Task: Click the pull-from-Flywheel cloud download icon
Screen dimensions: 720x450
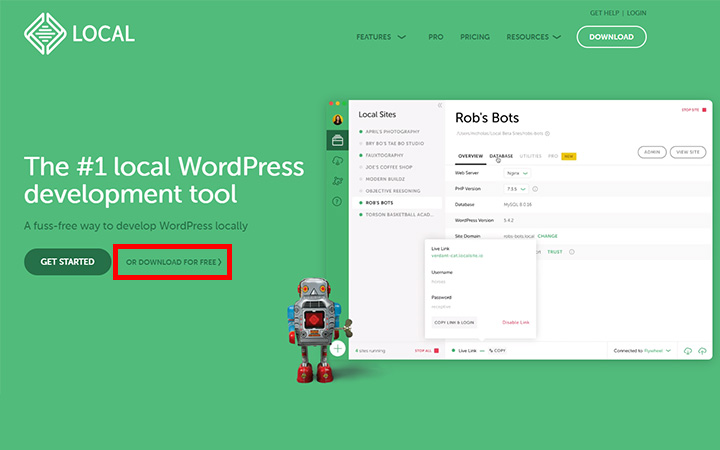Action: (687, 351)
